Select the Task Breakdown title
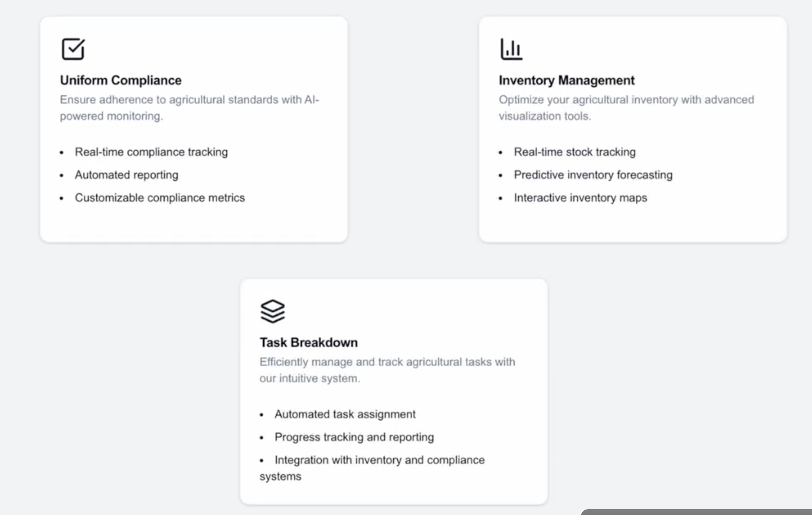This screenshot has width=812, height=515. coord(309,342)
